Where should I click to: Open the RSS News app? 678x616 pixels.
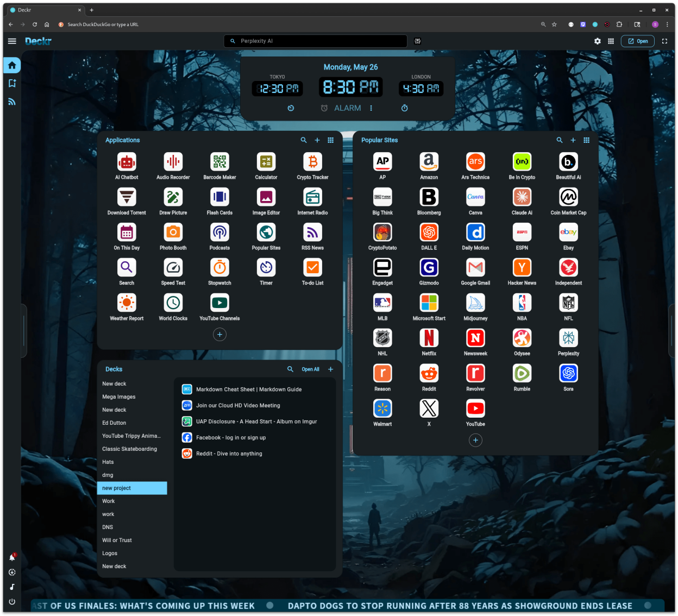(312, 232)
